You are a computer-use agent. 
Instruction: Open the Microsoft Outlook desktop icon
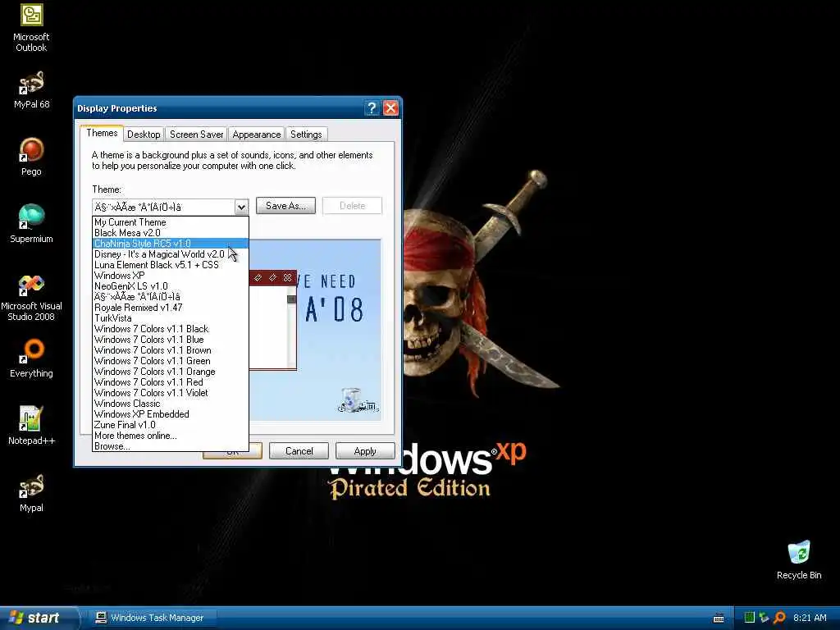31,28
